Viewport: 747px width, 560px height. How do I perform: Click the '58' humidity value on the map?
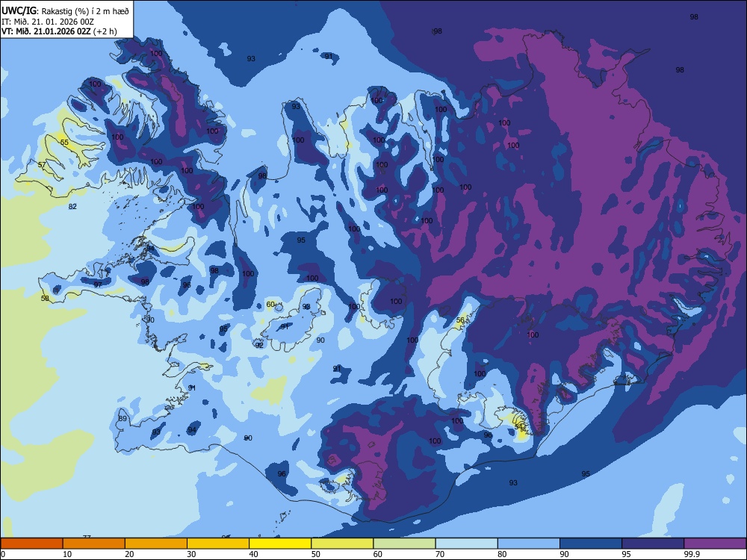point(45,299)
